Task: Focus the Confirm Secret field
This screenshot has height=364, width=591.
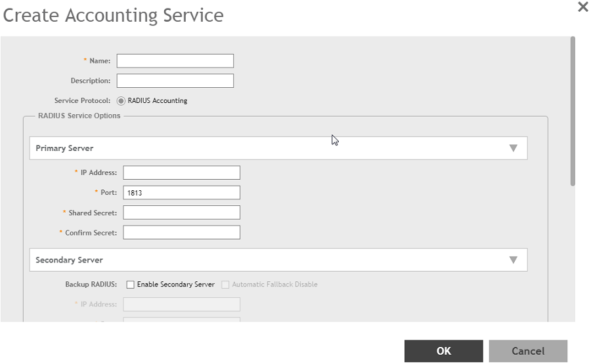Action: tap(181, 232)
